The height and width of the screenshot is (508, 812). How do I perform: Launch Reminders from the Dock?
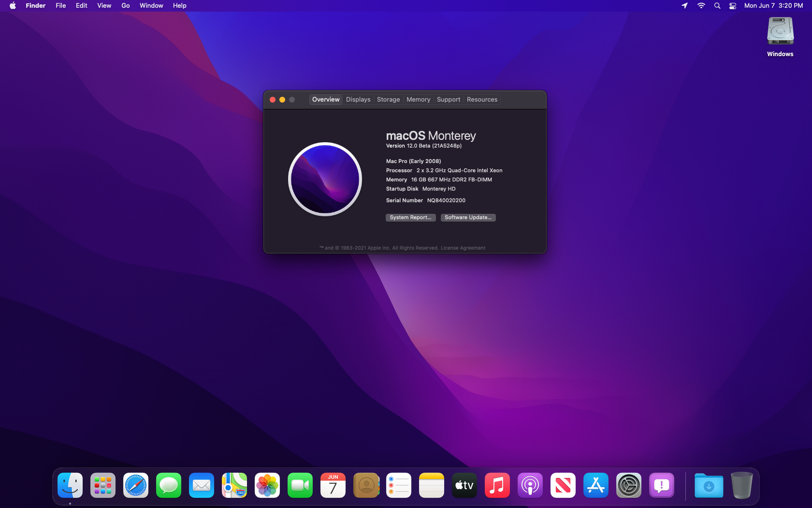[399, 485]
